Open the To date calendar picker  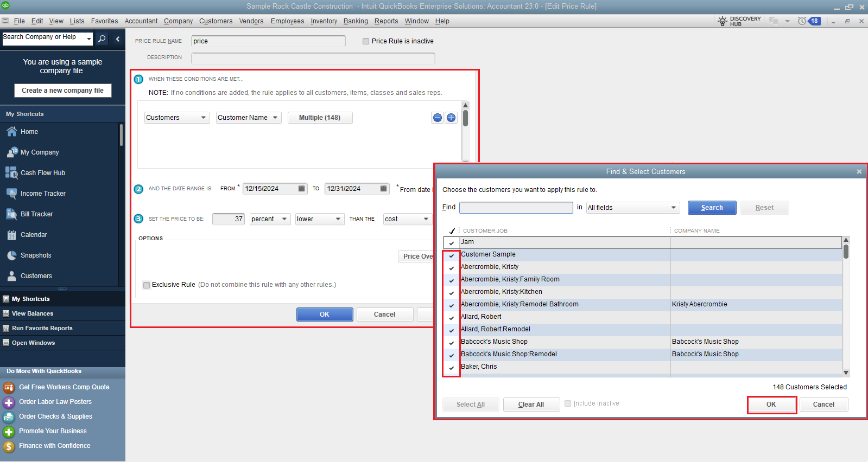point(384,189)
